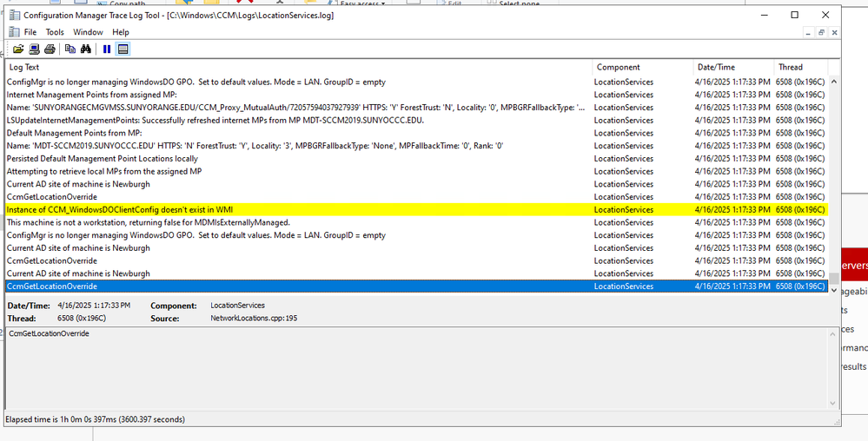Click the Elapsed time status bar text
868x441 pixels.
96,419
